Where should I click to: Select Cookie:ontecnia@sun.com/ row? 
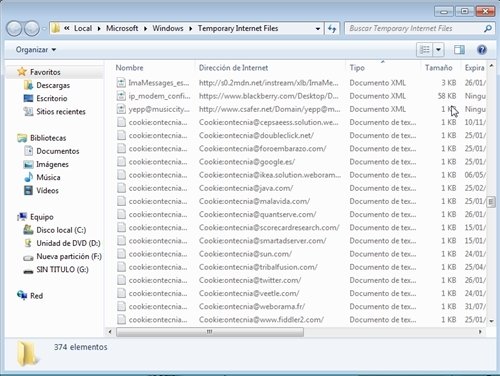(301, 254)
